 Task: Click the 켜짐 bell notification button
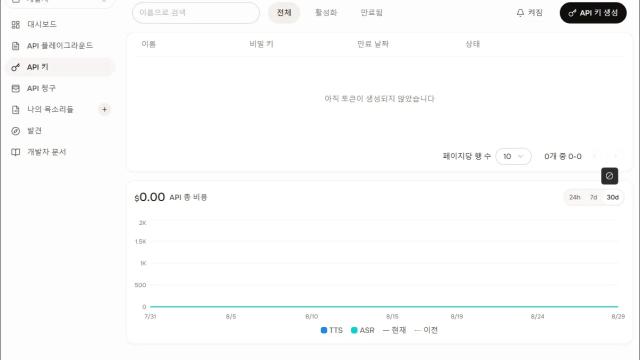click(x=529, y=13)
